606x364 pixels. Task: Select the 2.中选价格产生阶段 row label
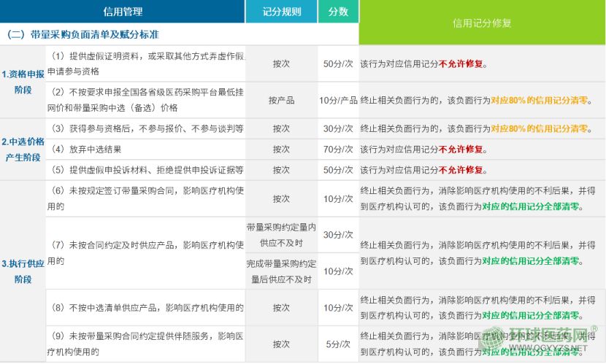pyautogui.click(x=23, y=150)
